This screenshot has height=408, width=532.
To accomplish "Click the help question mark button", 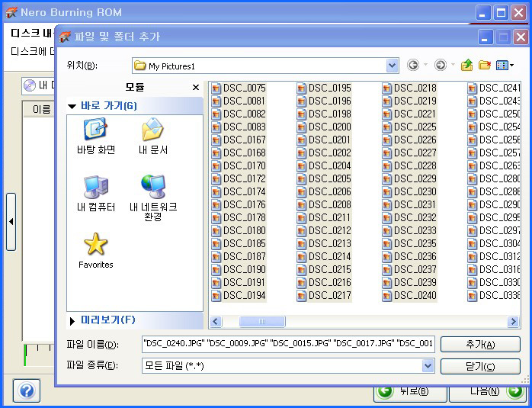I will point(27,390).
